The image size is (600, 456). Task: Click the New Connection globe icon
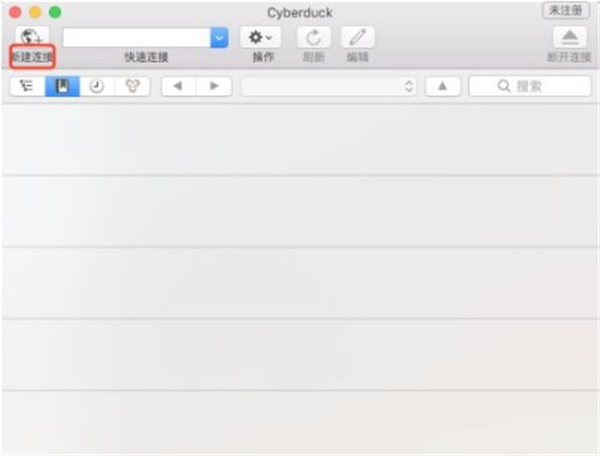pyautogui.click(x=30, y=36)
